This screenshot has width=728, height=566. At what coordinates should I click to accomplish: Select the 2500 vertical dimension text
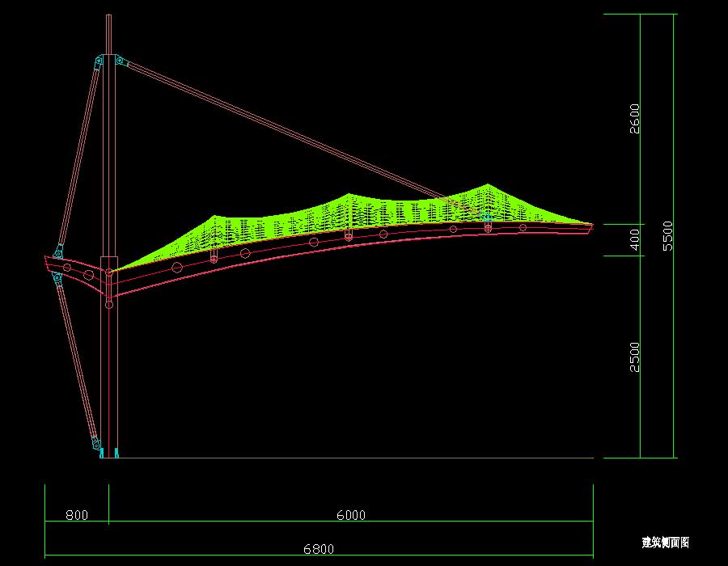click(634, 357)
